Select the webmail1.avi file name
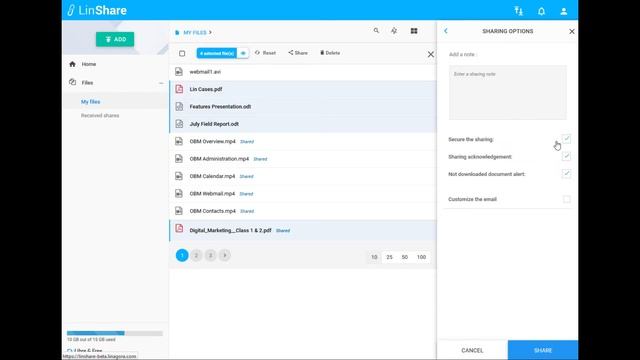The image size is (640, 360). pyautogui.click(x=205, y=72)
